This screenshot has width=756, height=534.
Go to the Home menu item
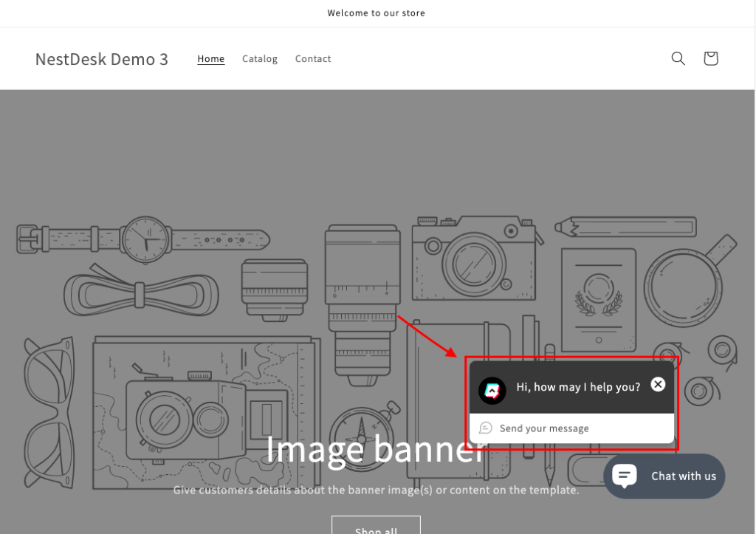coord(210,59)
